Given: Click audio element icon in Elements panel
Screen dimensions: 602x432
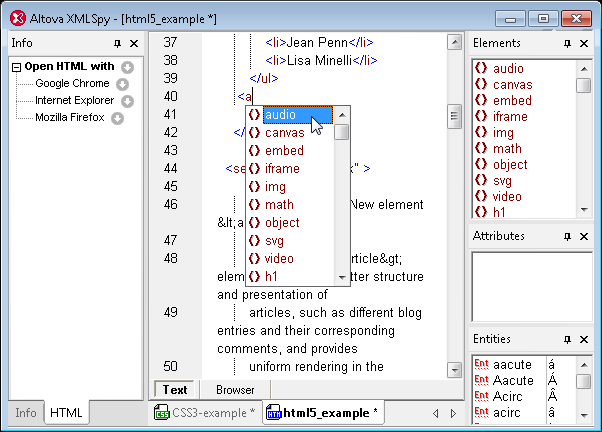Looking at the screenshot, I should 481,68.
